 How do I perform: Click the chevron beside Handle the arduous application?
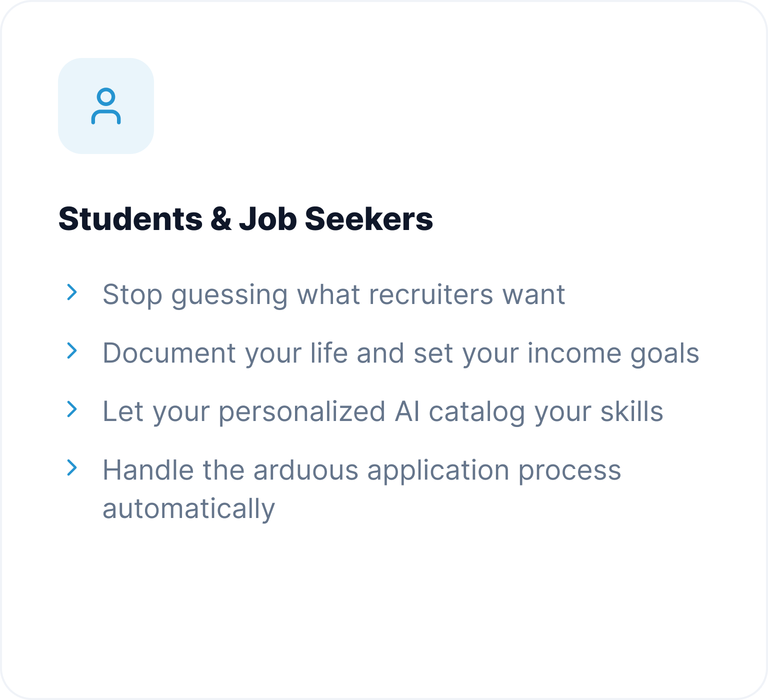(x=72, y=467)
